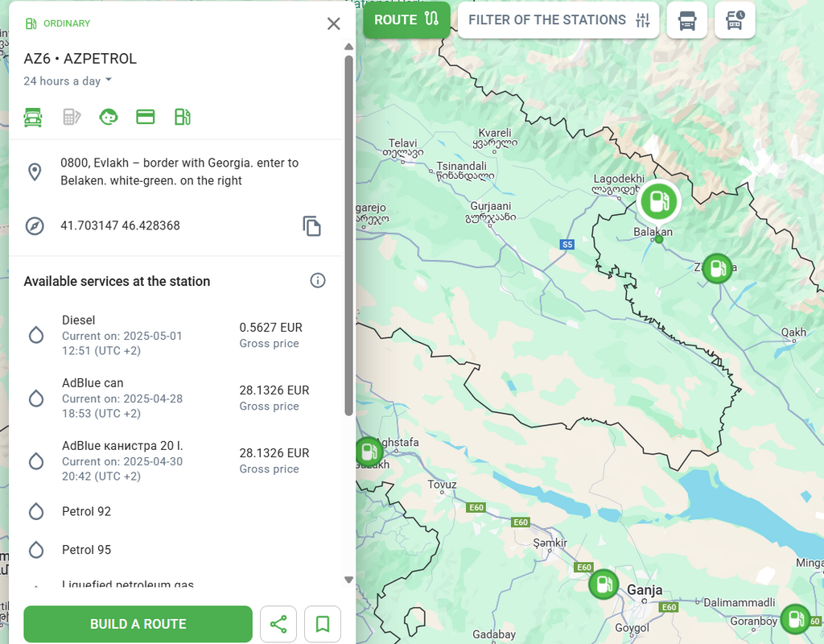The height and width of the screenshot is (644, 824).
Task: Click the ORDINARY station type label
Action: coord(67,23)
